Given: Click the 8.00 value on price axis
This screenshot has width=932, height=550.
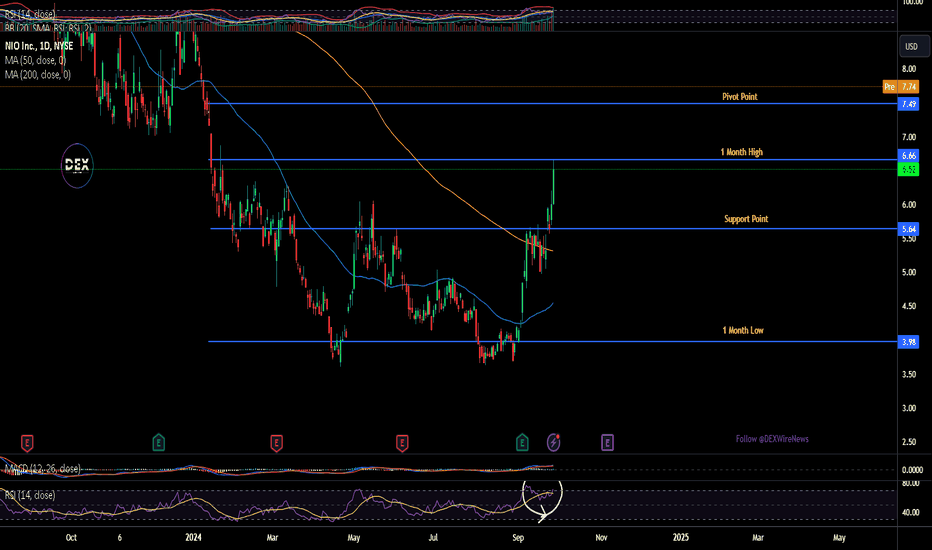Looking at the screenshot, I should pos(909,69).
